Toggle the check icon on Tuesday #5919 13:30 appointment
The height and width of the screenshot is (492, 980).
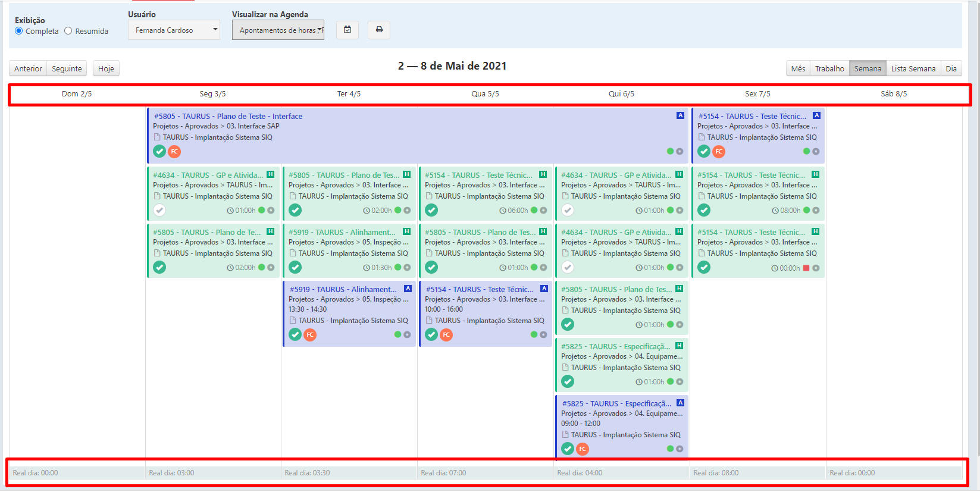295,335
